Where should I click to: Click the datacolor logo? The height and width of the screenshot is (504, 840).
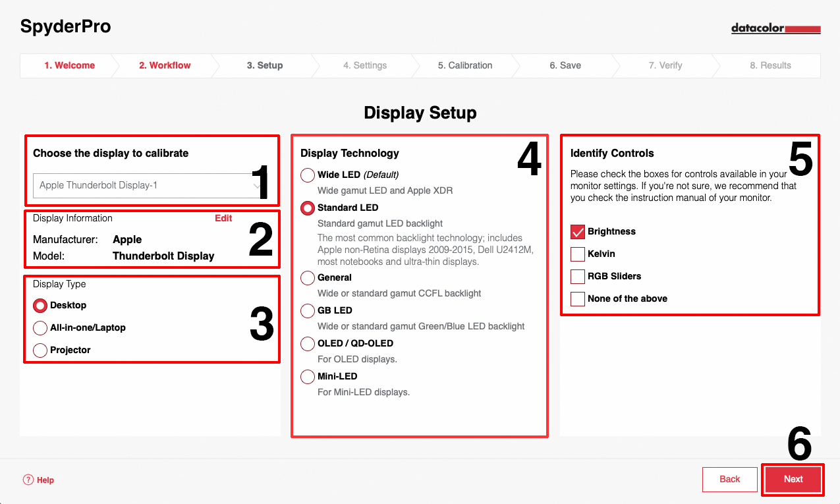(x=775, y=28)
